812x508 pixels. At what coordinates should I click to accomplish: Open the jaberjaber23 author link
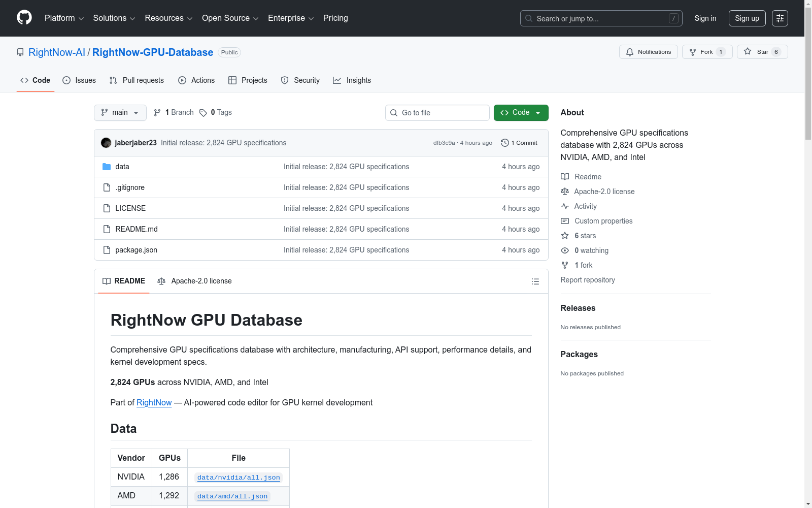click(136, 143)
